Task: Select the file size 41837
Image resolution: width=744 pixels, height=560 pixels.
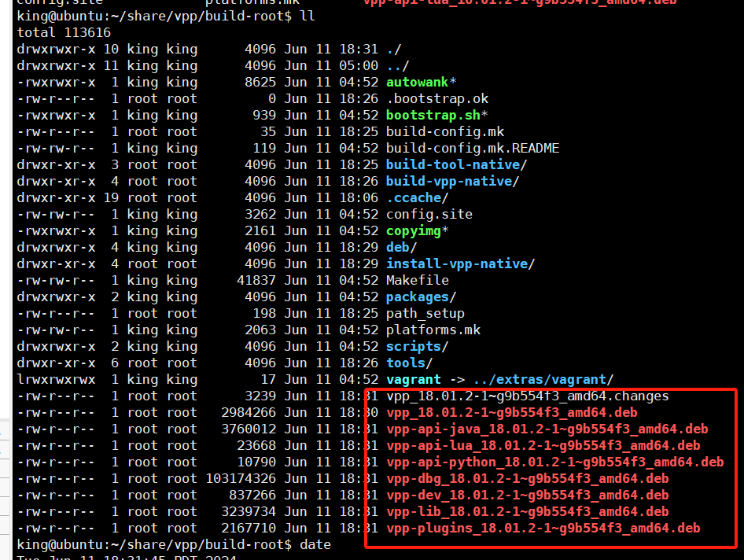Action: pos(256,281)
